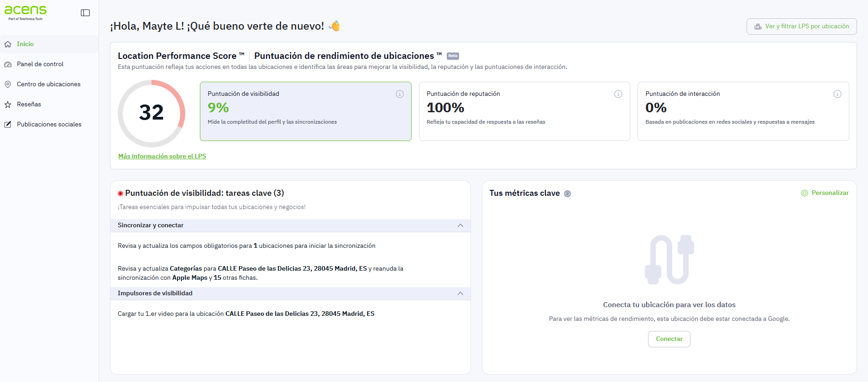The height and width of the screenshot is (382, 868).
Task: Collapse the Impulsores de visibilidad section
Action: click(460, 293)
